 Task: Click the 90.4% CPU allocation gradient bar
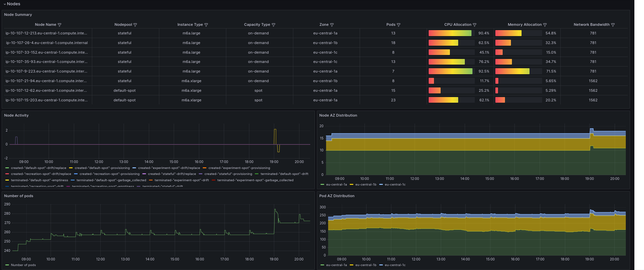point(450,33)
